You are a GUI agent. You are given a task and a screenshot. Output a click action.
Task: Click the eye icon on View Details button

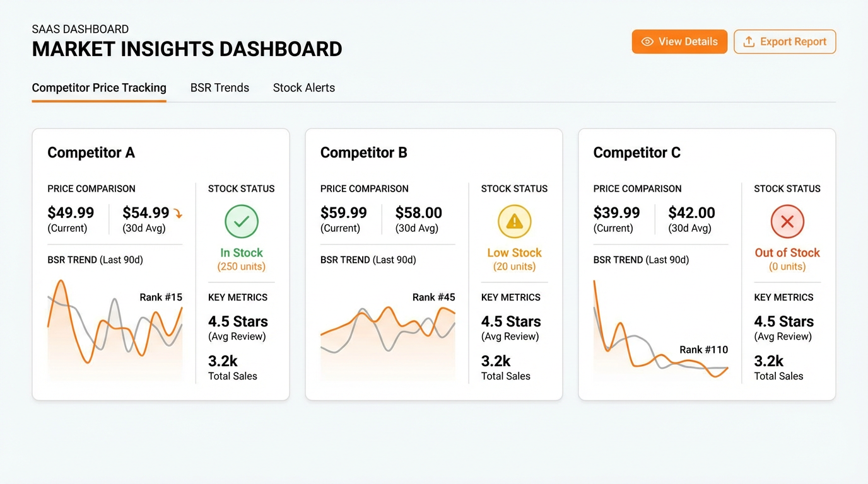(x=647, y=42)
